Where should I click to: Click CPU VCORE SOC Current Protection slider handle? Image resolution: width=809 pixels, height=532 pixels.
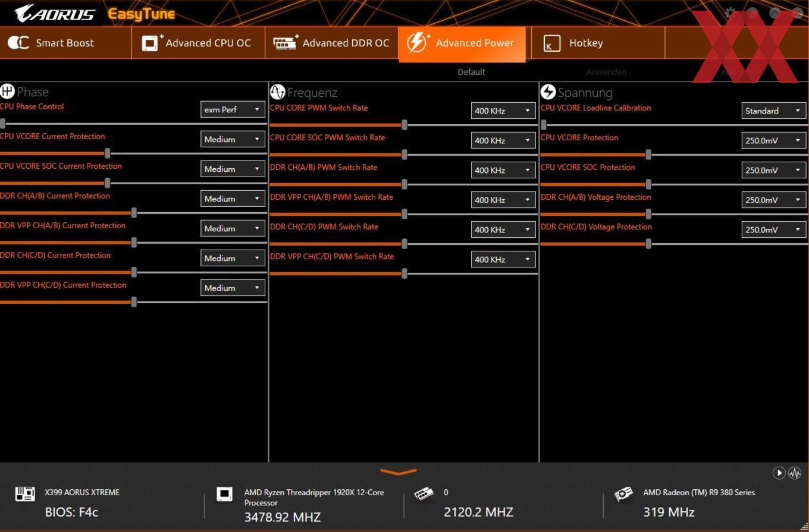(107, 183)
